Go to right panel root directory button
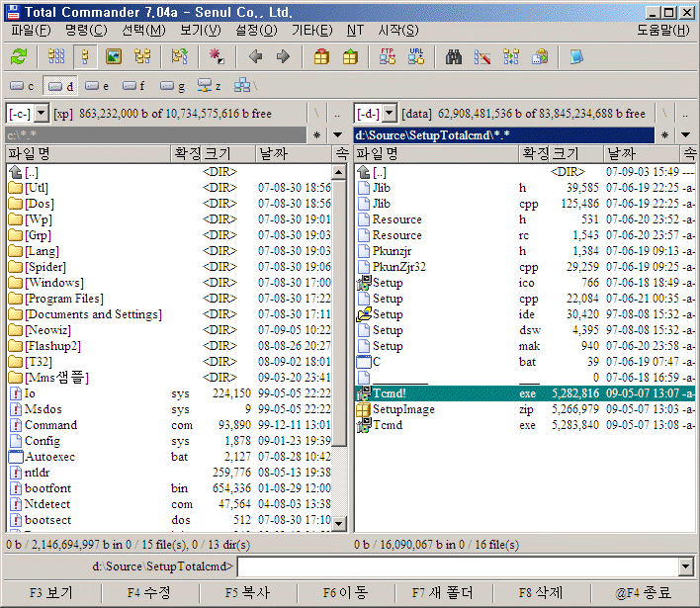700x608 pixels. pos(664,114)
